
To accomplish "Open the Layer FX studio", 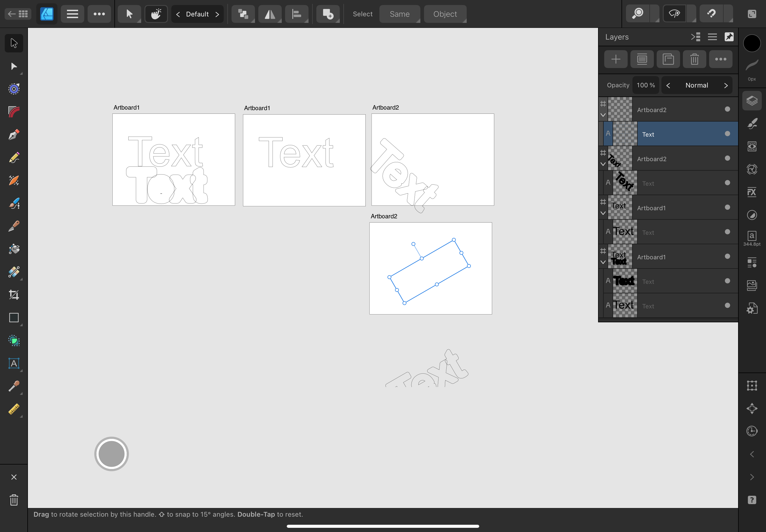I will (x=752, y=192).
